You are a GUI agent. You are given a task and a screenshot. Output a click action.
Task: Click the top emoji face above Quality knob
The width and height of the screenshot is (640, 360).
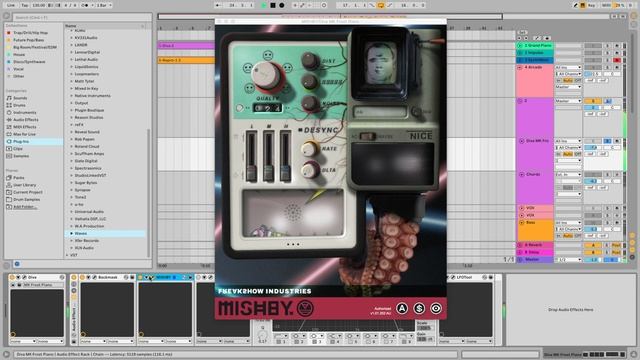pyautogui.click(x=268, y=55)
